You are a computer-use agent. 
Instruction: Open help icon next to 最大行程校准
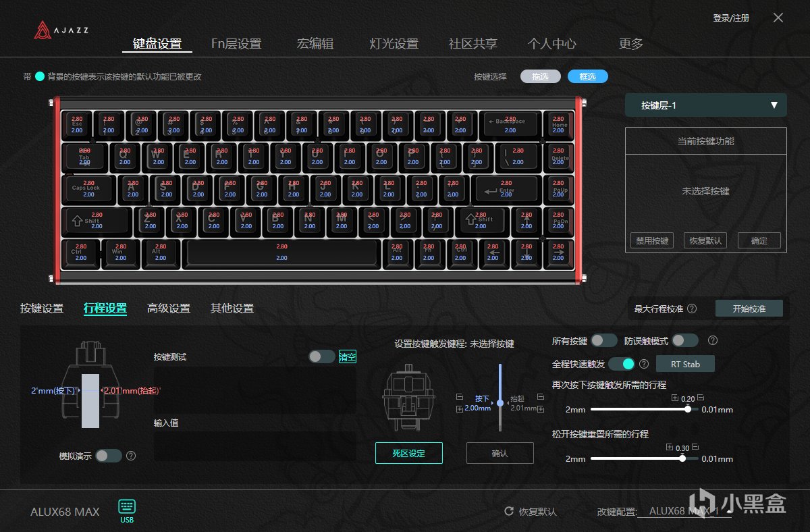tap(692, 309)
